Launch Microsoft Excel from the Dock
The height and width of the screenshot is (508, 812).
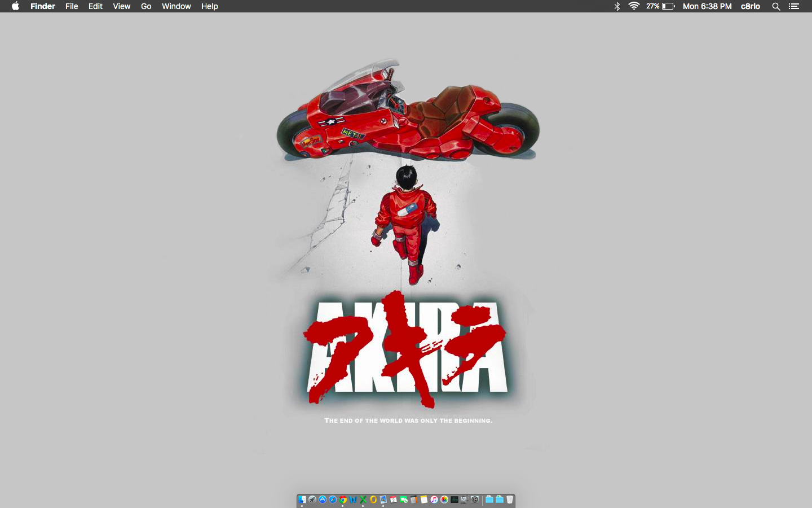click(363, 500)
